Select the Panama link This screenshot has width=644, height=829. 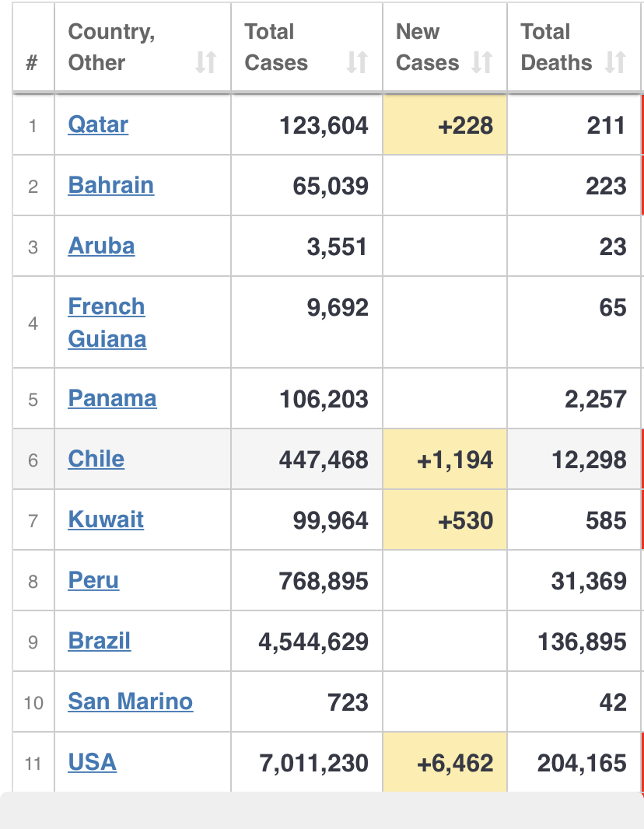pyautogui.click(x=112, y=398)
